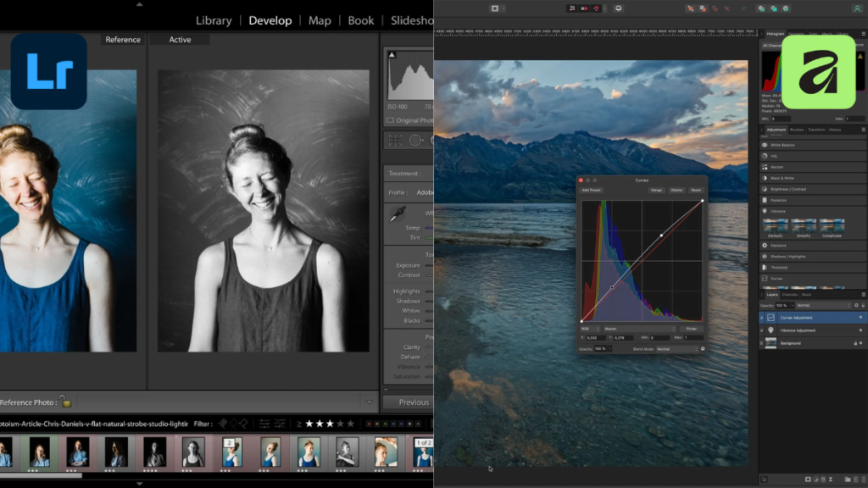868x488 pixels.
Task: Open the Blend Mode dropdown in Curves
Action: pyautogui.click(x=675, y=348)
